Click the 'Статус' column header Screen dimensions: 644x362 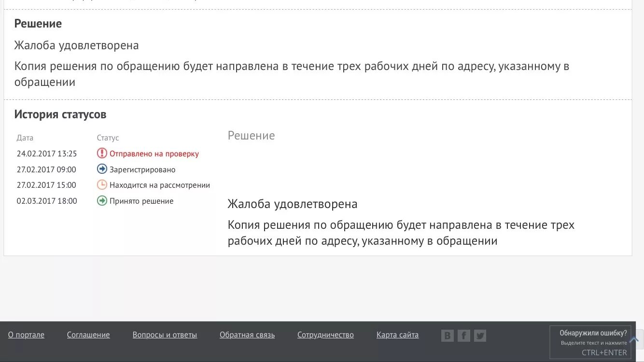[x=108, y=138]
